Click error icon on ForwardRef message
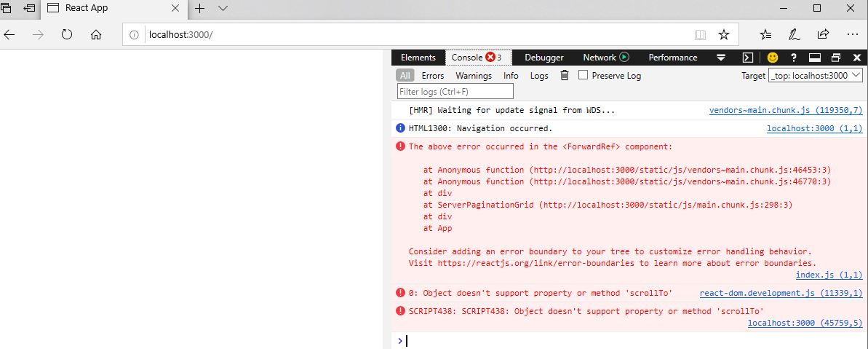 pos(400,146)
